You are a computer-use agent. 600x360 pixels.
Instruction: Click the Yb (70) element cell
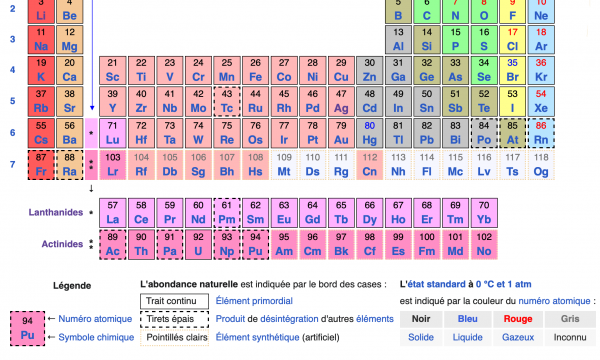(484, 213)
